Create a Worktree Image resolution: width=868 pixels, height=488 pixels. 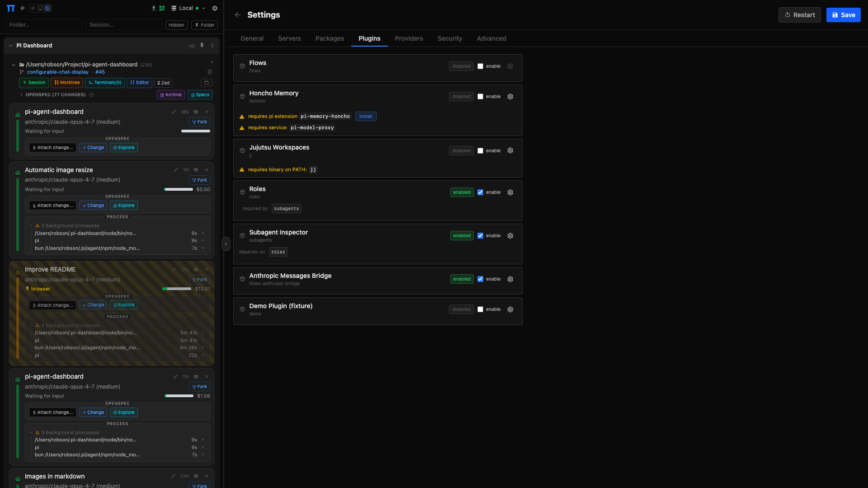(x=67, y=83)
